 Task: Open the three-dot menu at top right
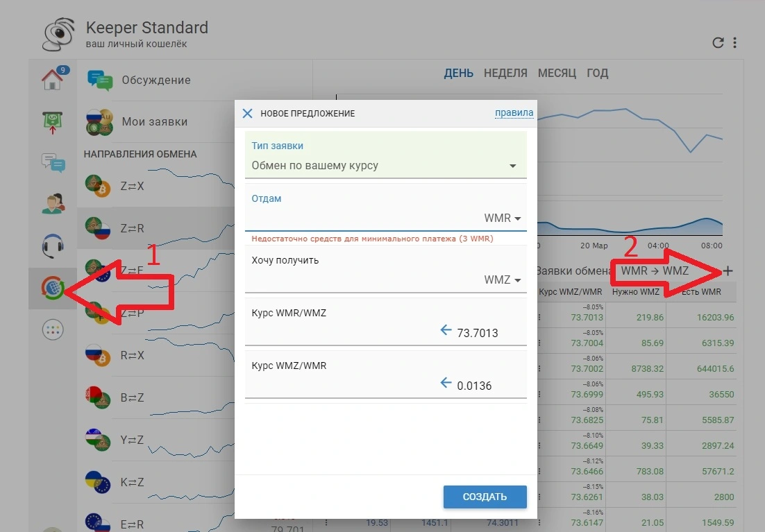coord(734,42)
